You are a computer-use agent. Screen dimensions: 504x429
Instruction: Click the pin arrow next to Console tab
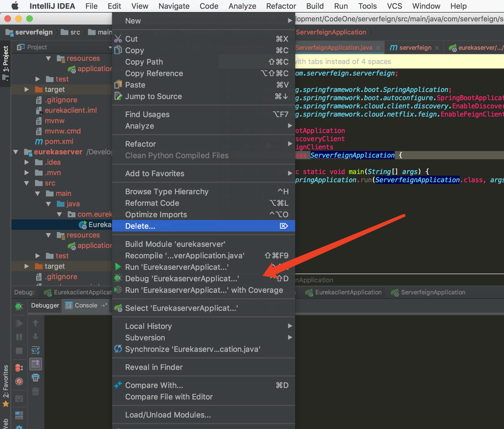pyautogui.click(x=104, y=305)
